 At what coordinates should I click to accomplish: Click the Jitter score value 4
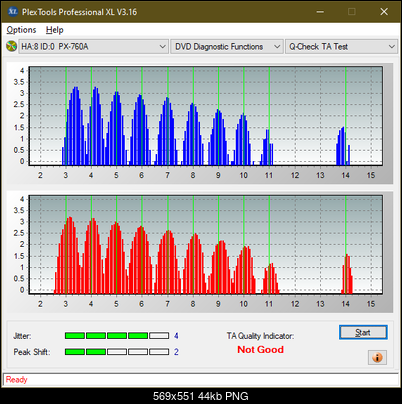click(x=176, y=336)
